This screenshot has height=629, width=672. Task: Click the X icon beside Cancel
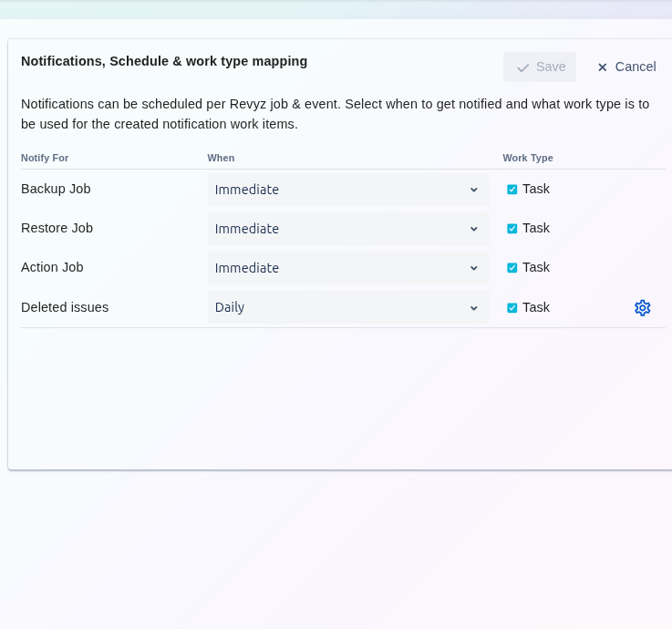point(602,67)
